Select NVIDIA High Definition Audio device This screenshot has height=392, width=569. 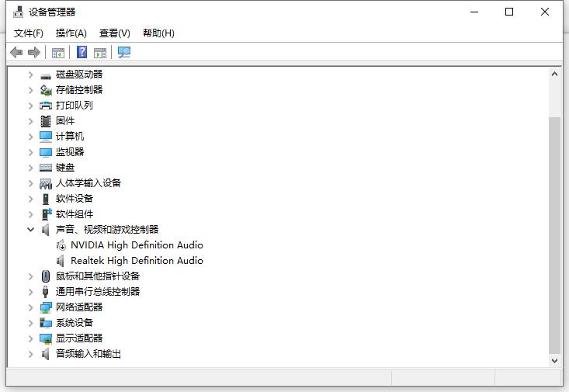point(137,245)
